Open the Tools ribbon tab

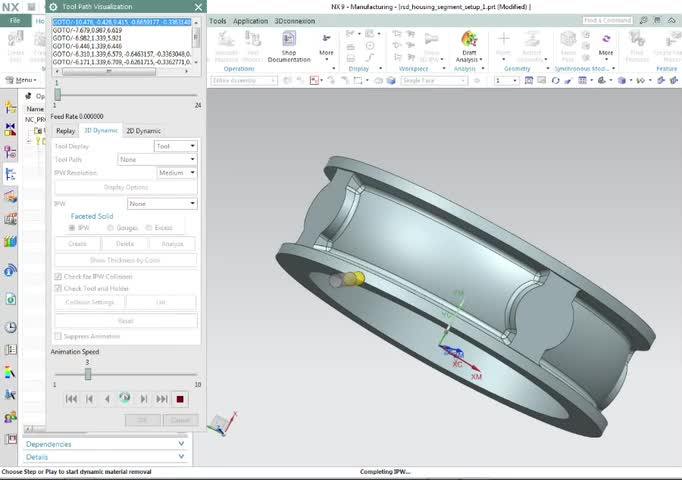217,20
